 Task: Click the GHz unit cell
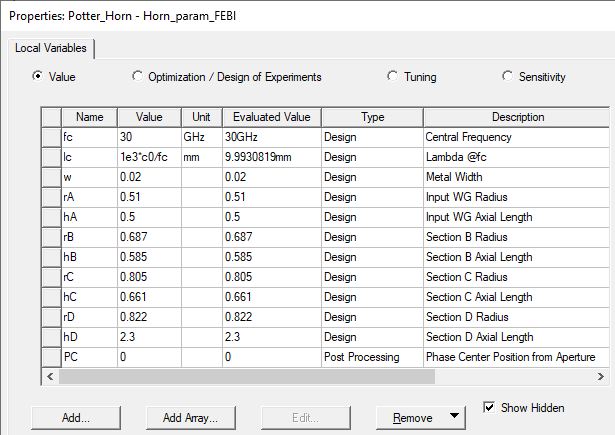(x=202, y=137)
